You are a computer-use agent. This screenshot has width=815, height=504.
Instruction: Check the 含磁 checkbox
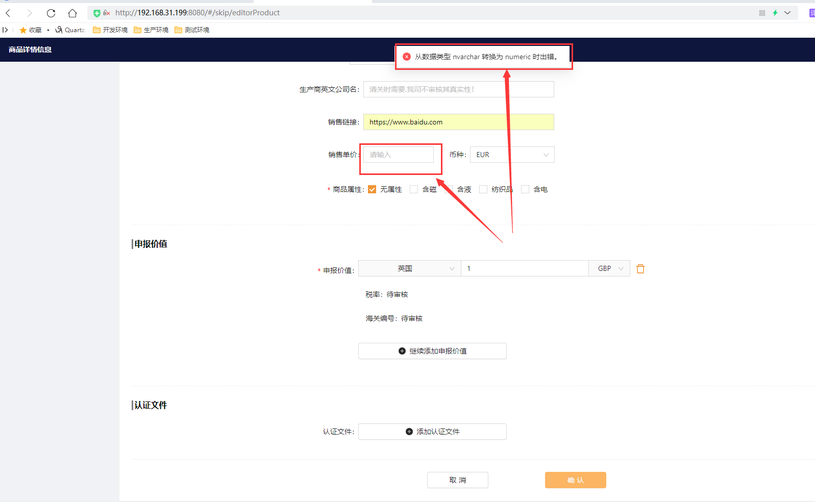[x=414, y=189]
